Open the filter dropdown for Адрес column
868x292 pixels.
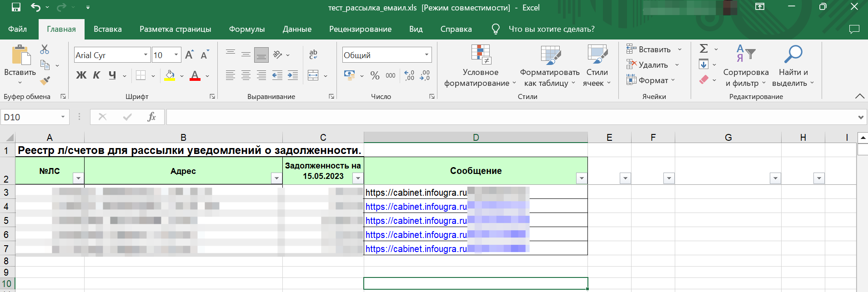pos(276,178)
